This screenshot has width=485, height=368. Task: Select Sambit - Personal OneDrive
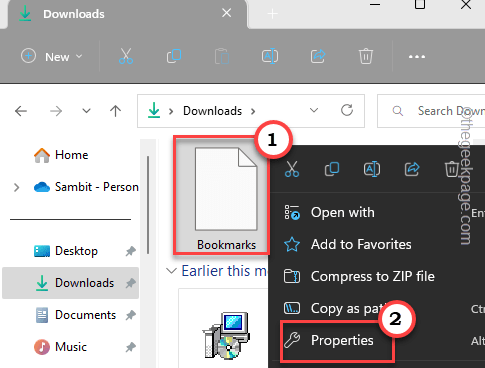[x=86, y=187]
